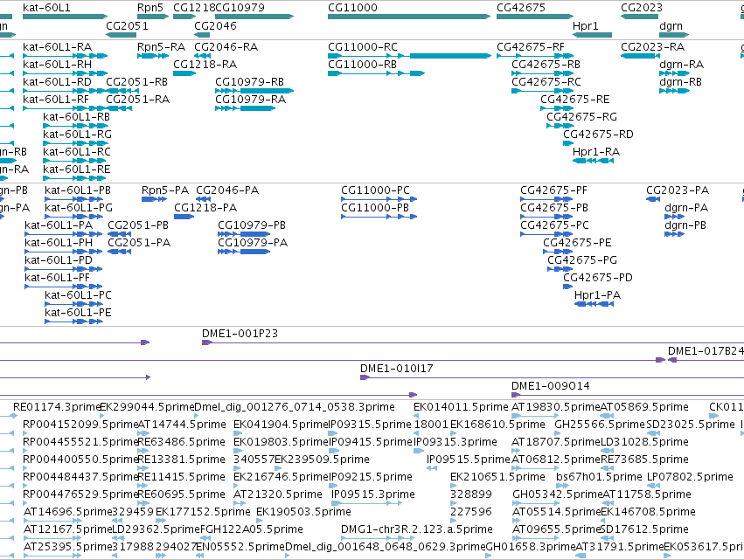Click the CG1218-RA transcript label
The image size is (744, 560).
[205, 65]
